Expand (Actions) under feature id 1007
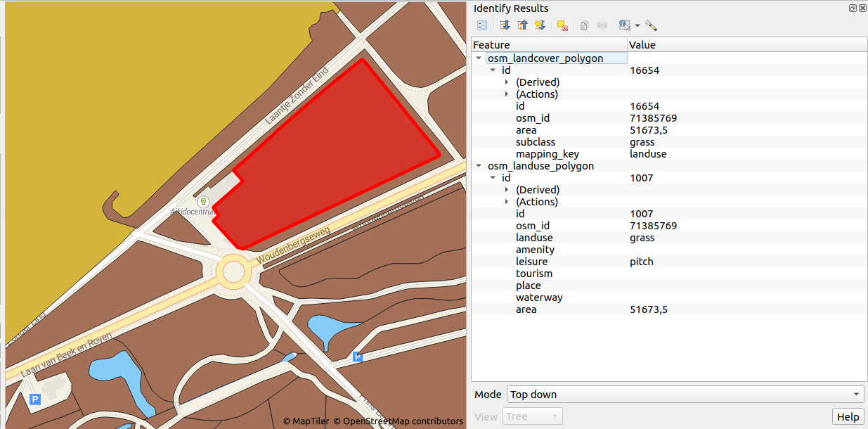Image resolution: width=868 pixels, height=429 pixels. [507, 201]
